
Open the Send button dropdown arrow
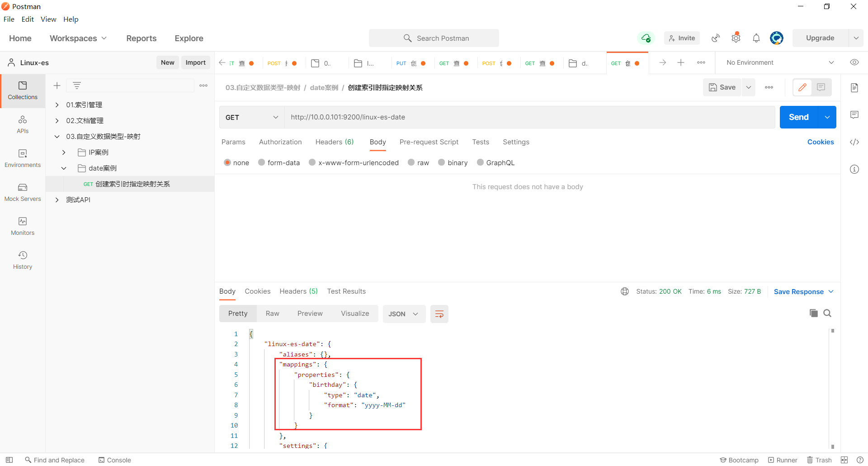pyautogui.click(x=827, y=117)
